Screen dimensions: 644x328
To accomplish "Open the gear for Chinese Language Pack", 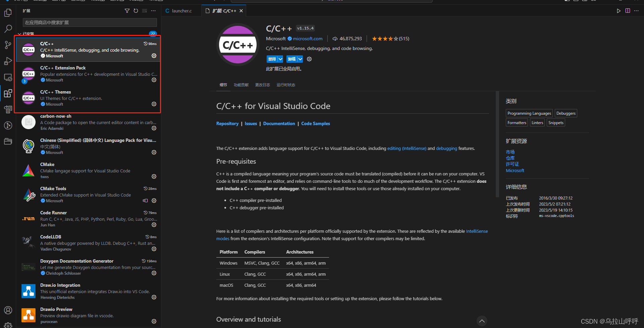I will pyautogui.click(x=154, y=153).
